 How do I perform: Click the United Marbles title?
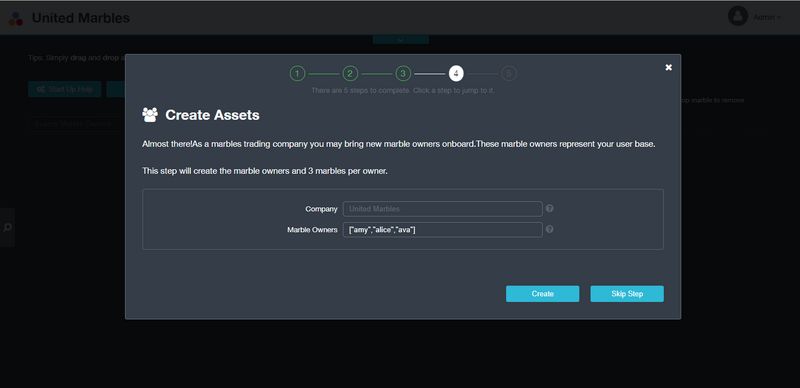(x=81, y=18)
